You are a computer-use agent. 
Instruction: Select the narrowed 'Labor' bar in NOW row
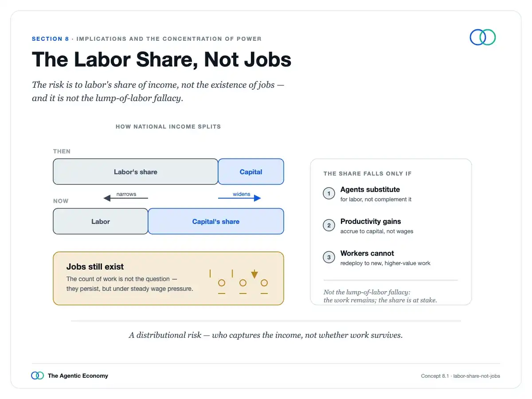(101, 221)
